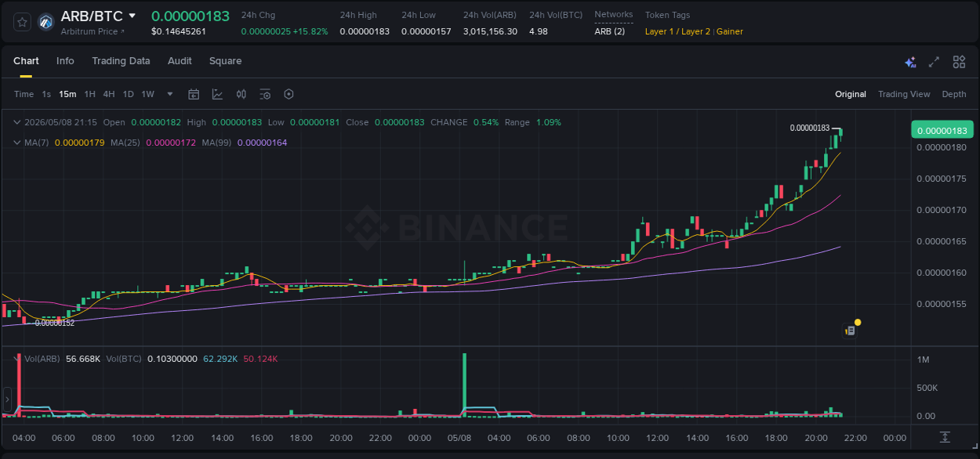The height and width of the screenshot is (459, 980).
Task: Open the technical indicators line-chart icon
Action: (217, 94)
